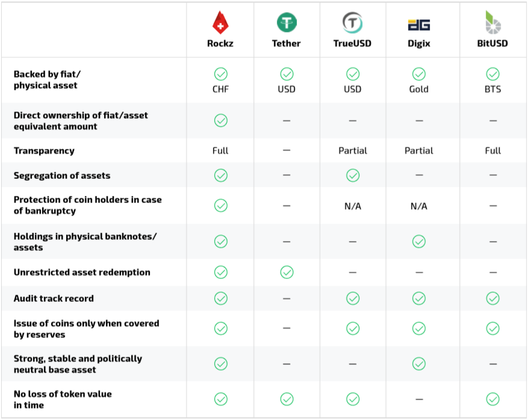
Task: Click Digix checkmark in politically neutral base asset row
Action: pos(419,364)
